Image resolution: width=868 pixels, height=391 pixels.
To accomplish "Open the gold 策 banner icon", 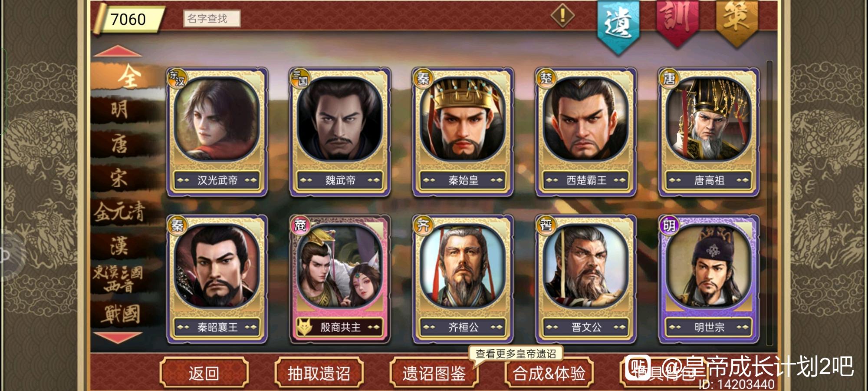I will [x=736, y=23].
